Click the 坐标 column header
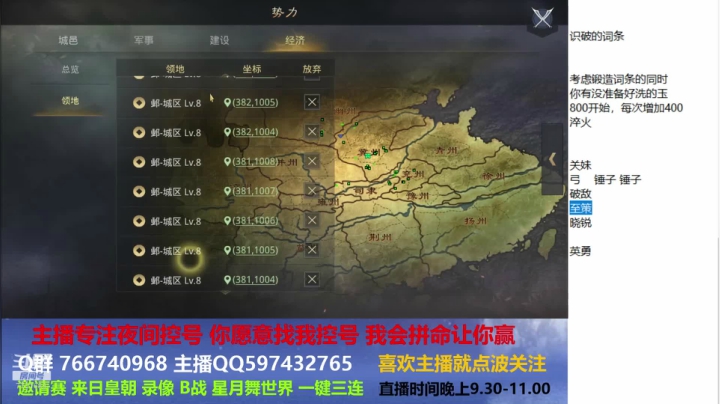Viewport: 720px width, 404px height. 252,69
